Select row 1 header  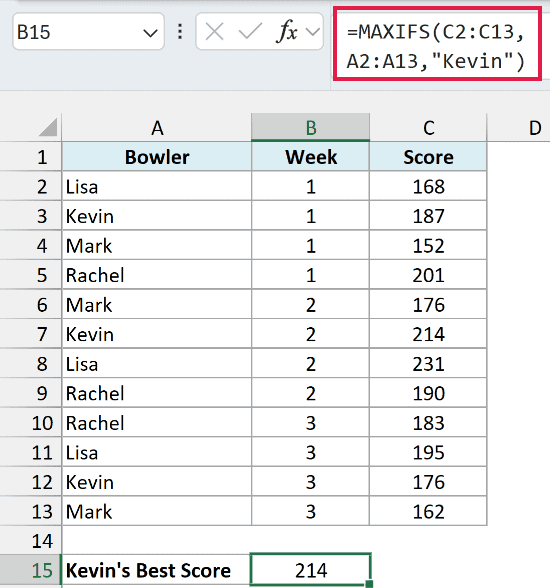click(x=31, y=157)
